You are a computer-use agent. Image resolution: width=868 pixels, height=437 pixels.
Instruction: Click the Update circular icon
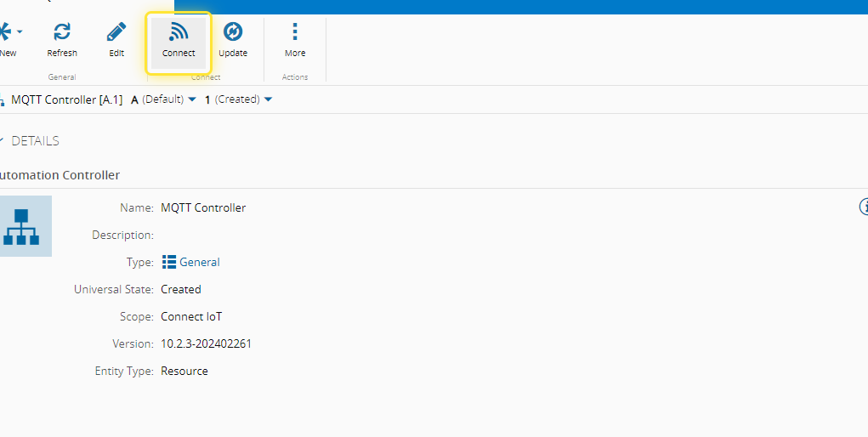[x=233, y=31]
